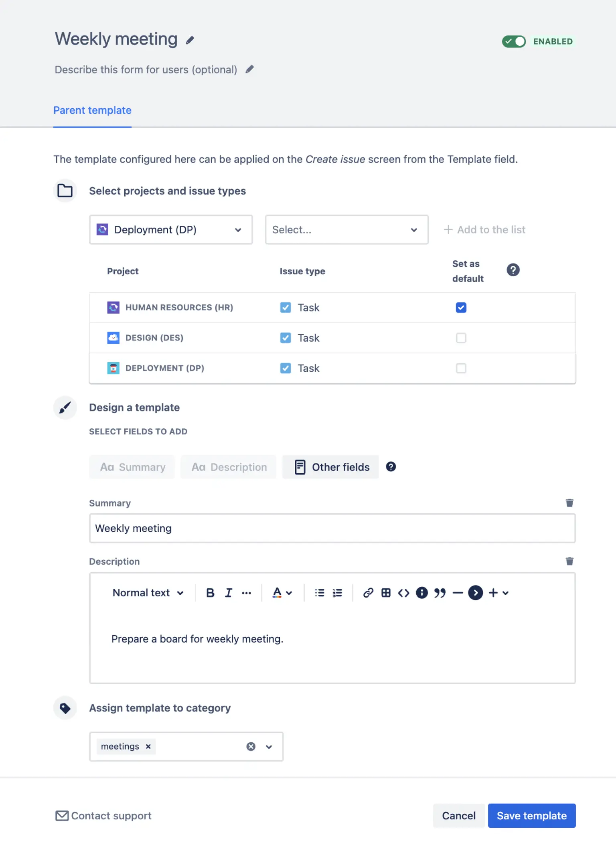This screenshot has height=853, width=616.
Task: Open the text color picker
Action: click(282, 593)
